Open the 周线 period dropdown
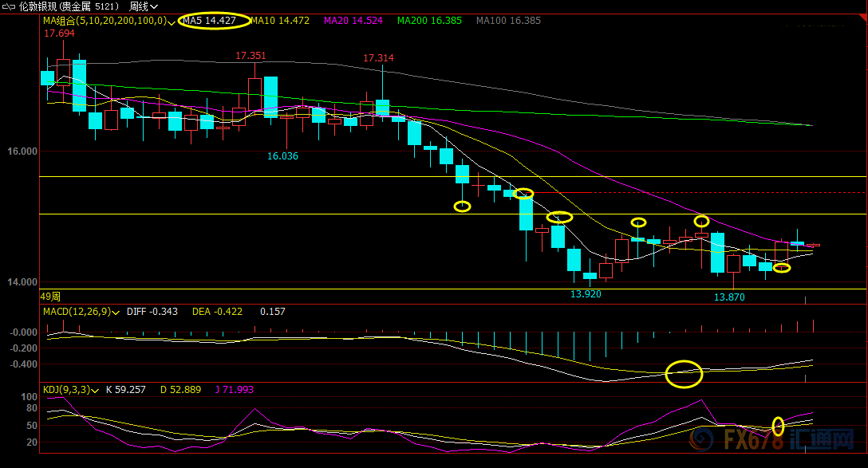Screen dimensions: 868x468 144,6
